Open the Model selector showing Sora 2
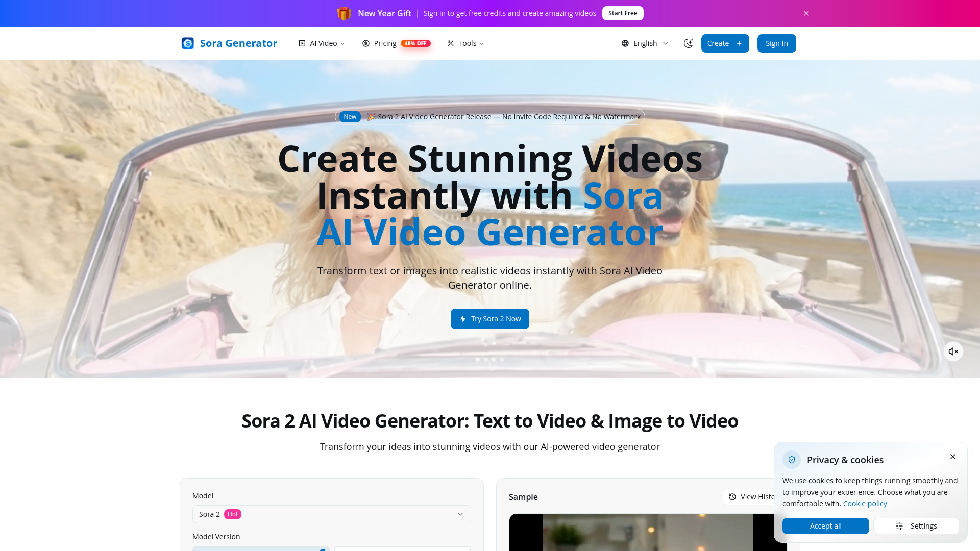 coord(332,514)
